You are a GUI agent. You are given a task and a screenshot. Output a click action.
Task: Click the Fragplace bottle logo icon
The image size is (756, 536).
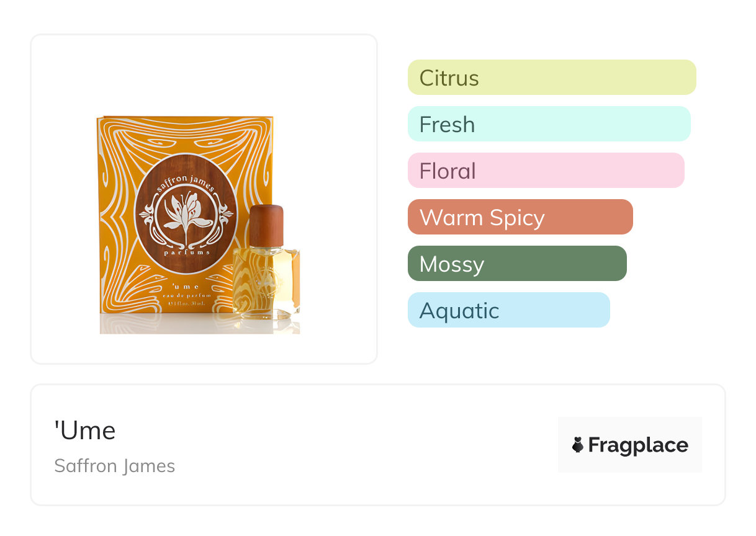point(578,445)
